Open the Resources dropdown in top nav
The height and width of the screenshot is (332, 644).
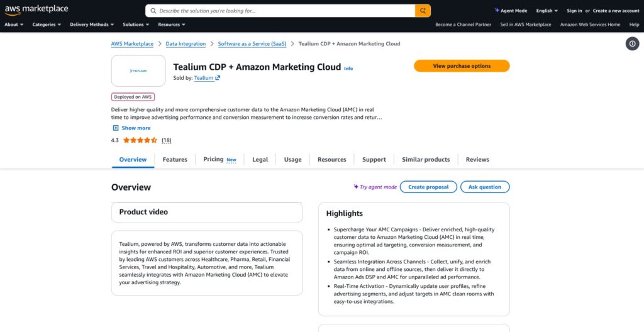[x=172, y=25]
